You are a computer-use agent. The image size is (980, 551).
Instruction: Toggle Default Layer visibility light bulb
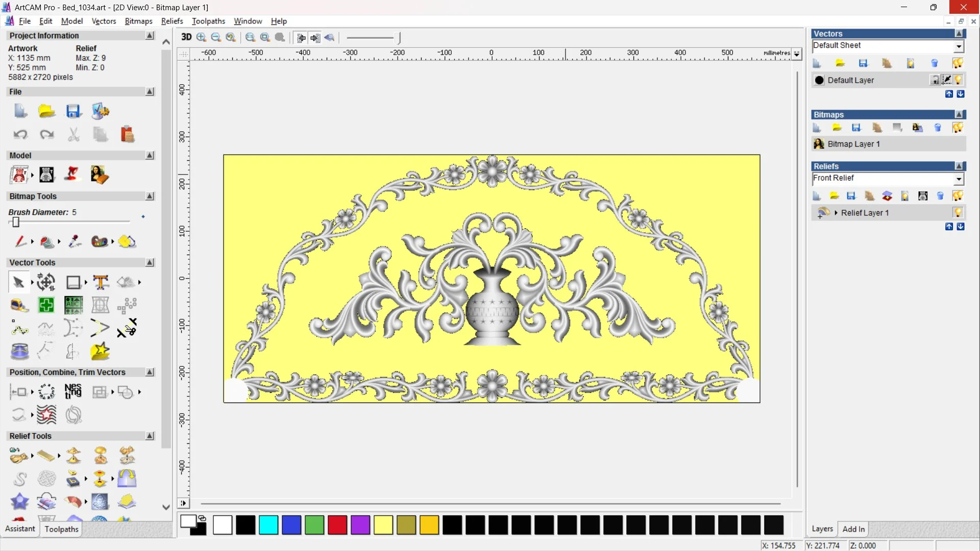958,80
